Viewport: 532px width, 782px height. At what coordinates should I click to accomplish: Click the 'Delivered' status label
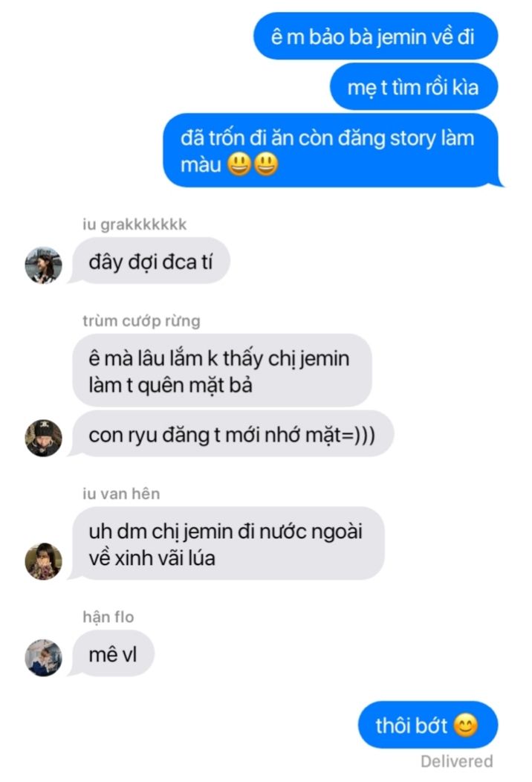457,761
